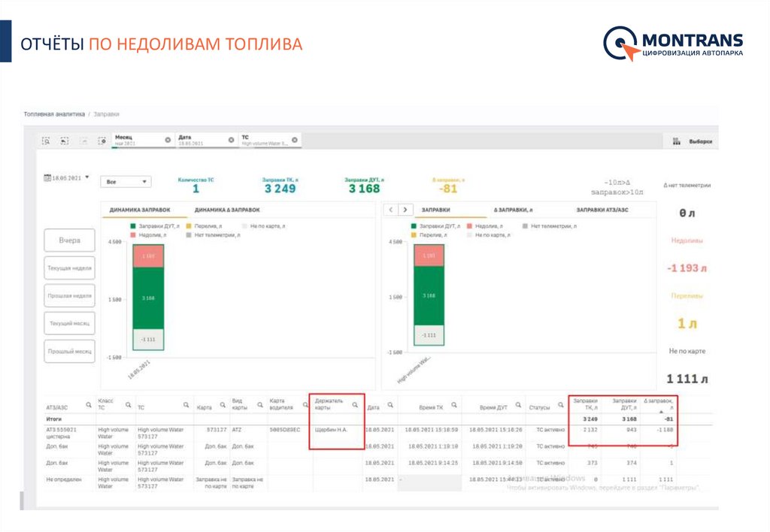Click the Прошлая неделя button

point(68,295)
